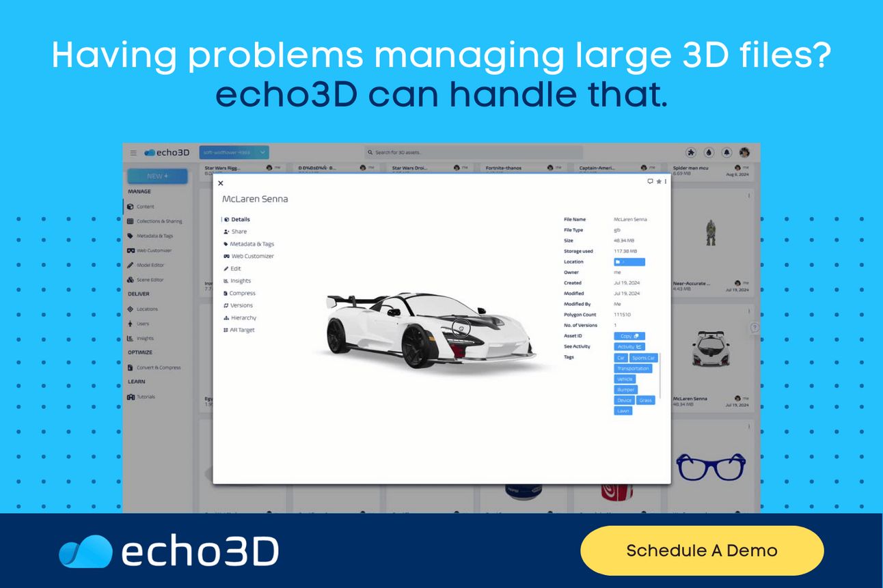Click the AR Target icon in the dialog

point(226,330)
